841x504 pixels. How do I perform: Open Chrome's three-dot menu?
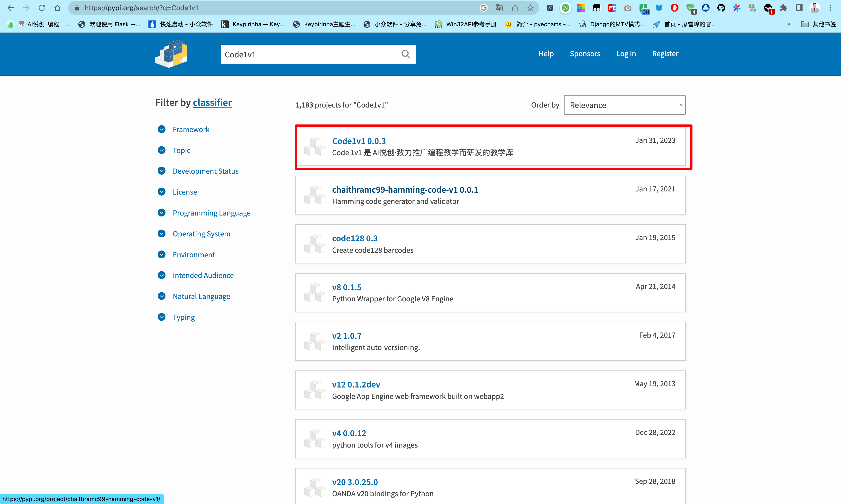[x=830, y=8]
